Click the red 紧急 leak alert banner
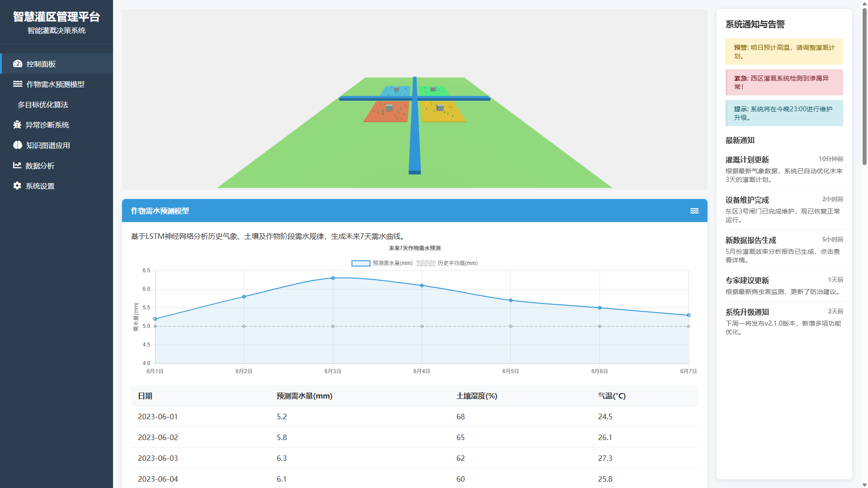The width and height of the screenshot is (868, 488). (x=784, y=82)
